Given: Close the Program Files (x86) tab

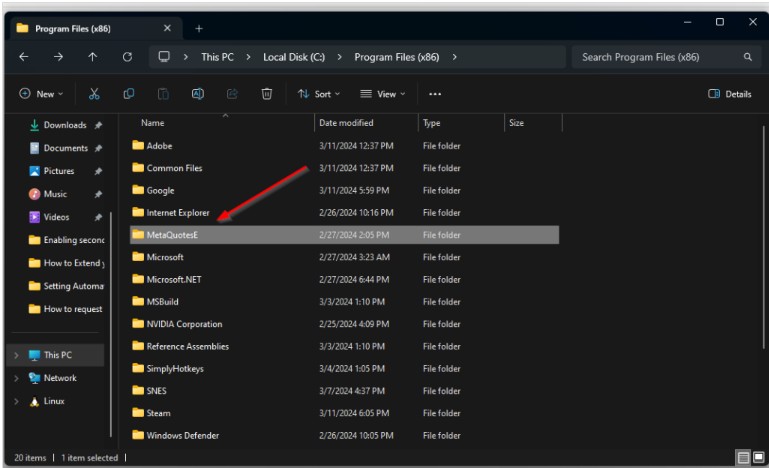Looking at the screenshot, I should click(167, 28).
